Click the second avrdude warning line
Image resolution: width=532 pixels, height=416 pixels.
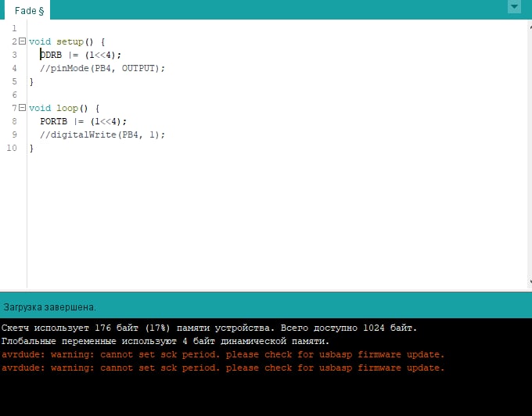223,368
